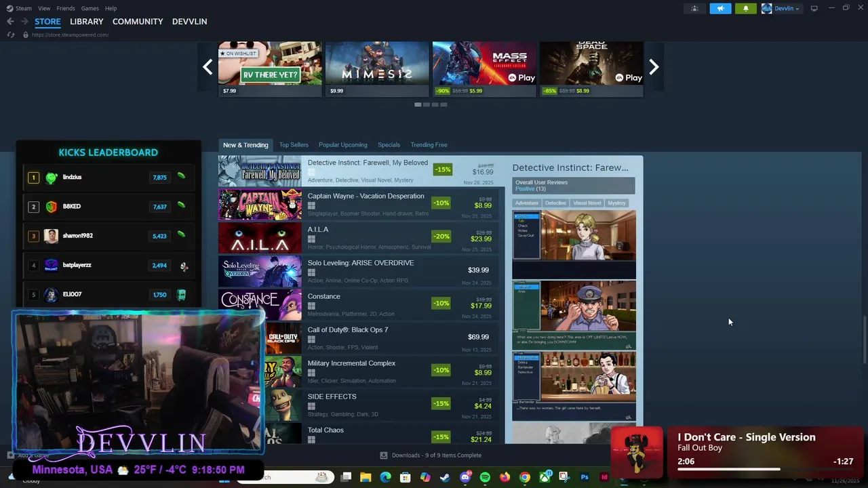This screenshot has height=488, width=868.
Task: Go forward with the navigation arrow
Action: [24, 22]
